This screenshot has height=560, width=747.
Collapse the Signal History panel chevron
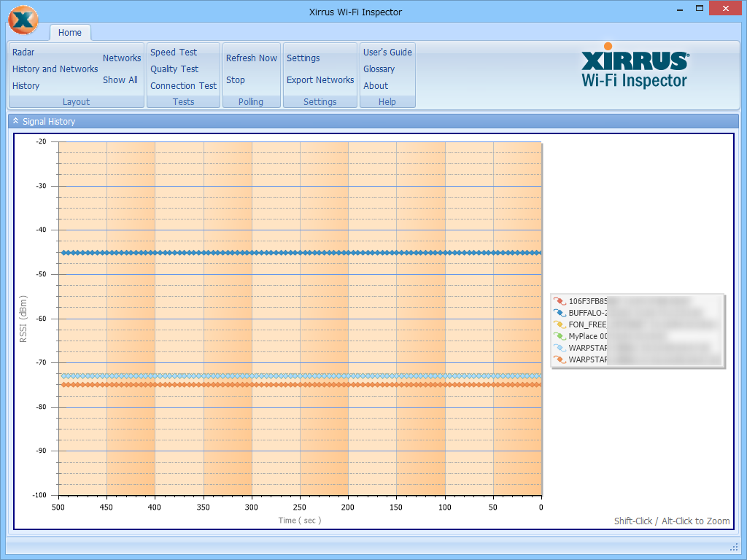[x=15, y=121]
